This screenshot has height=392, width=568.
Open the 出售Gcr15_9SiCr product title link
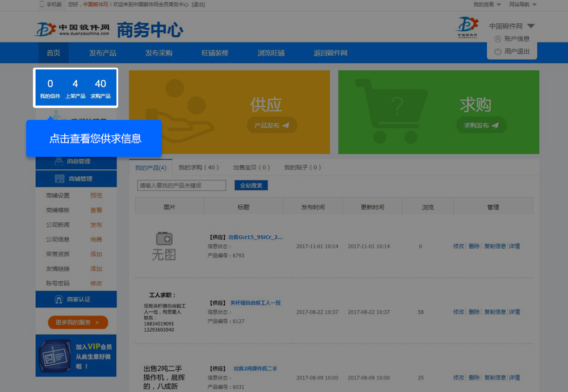(255, 237)
